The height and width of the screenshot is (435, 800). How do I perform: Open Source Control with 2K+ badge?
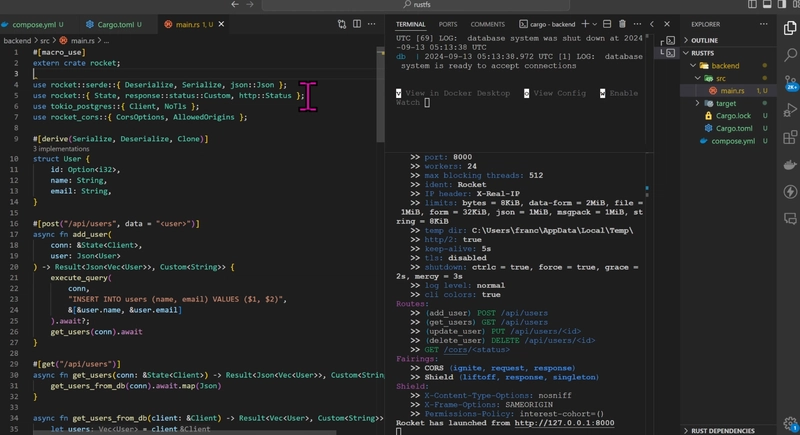(790, 82)
